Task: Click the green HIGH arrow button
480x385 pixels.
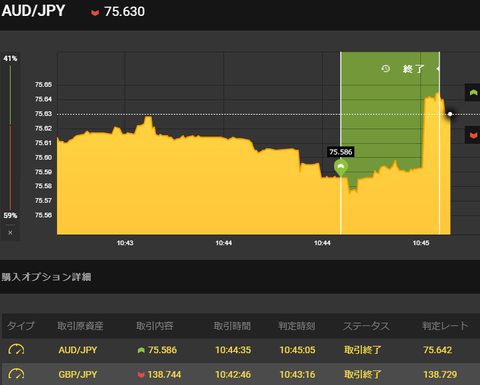Action: point(473,92)
